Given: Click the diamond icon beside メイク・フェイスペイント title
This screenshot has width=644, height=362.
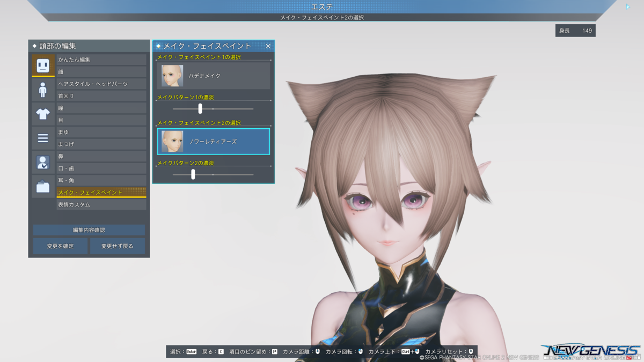Looking at the screenshot, I should tap(158, 46).
